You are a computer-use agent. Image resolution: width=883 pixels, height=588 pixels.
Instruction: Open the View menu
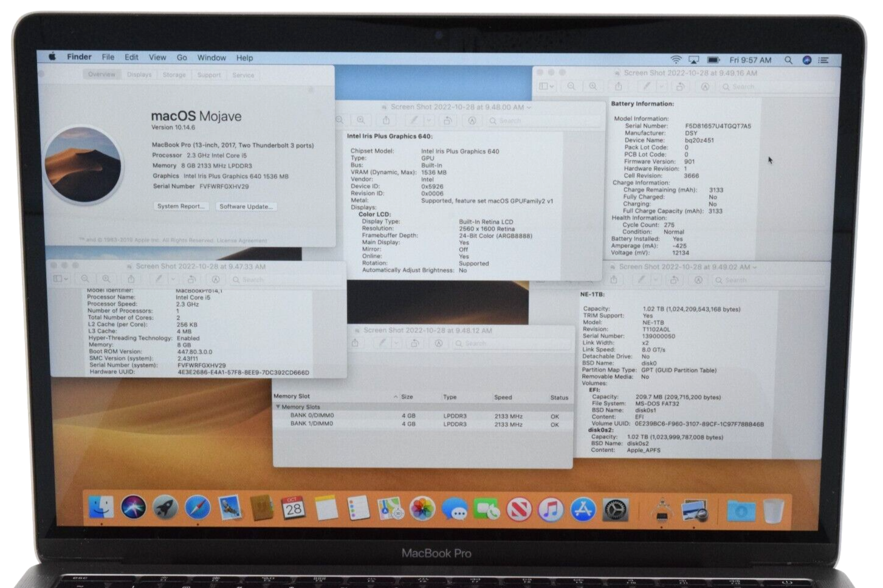point(157,57)
